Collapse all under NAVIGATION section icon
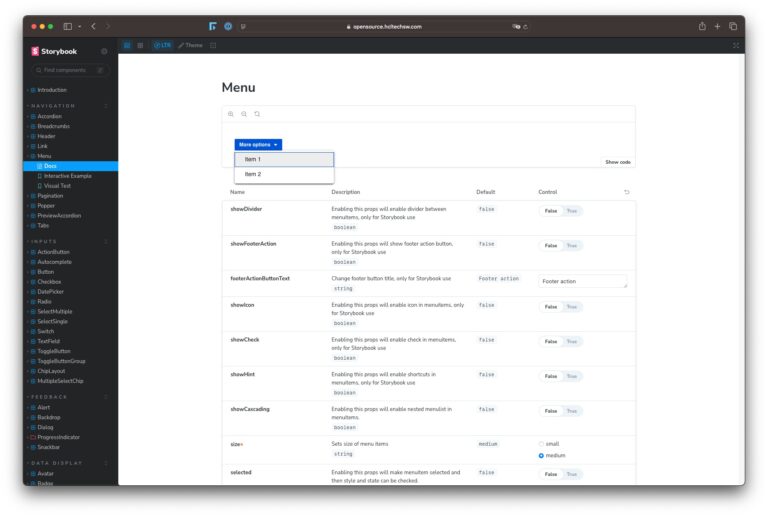768x516 pixels. (106, 106)
